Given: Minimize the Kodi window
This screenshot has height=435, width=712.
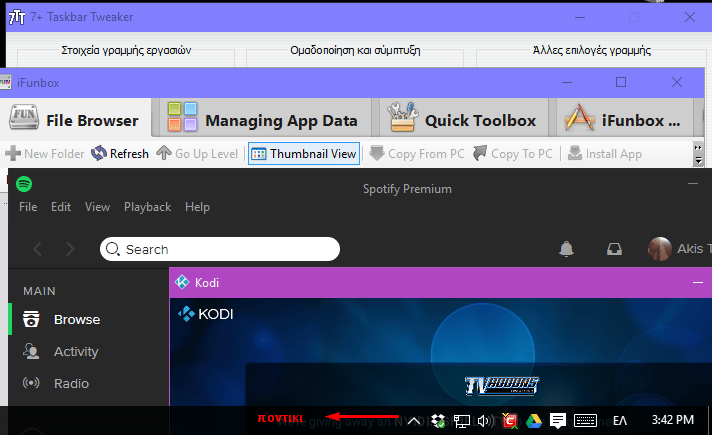Looking at the screenshot, I should click(x=698, y=282).
